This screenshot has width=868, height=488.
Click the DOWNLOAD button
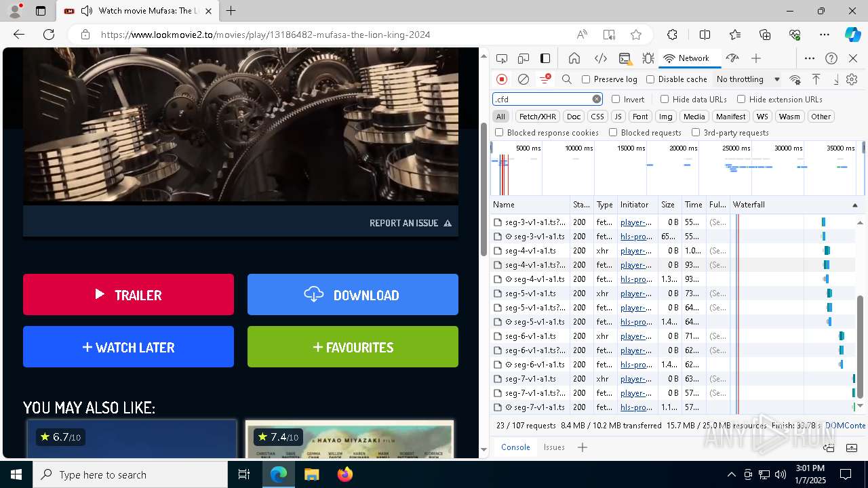[x=353, y=295]
